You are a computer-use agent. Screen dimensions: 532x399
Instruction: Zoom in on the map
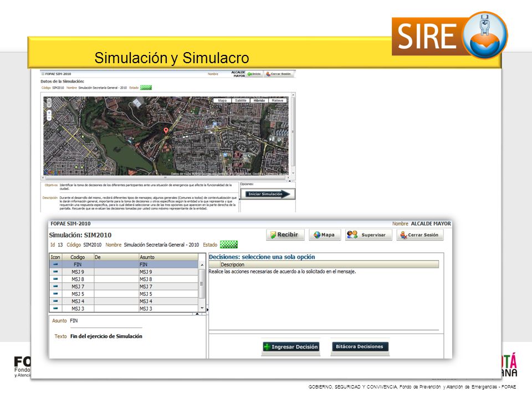(49, 112)
